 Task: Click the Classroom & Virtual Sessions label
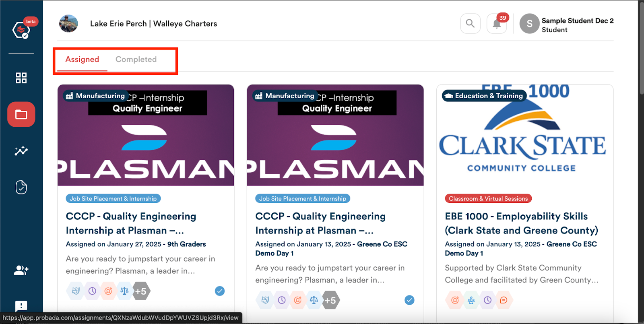[x=488, y=198]
